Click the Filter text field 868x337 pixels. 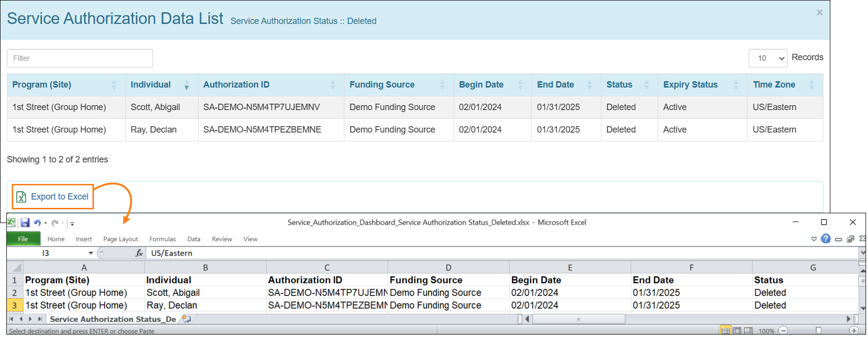click(x=80, y=58)
